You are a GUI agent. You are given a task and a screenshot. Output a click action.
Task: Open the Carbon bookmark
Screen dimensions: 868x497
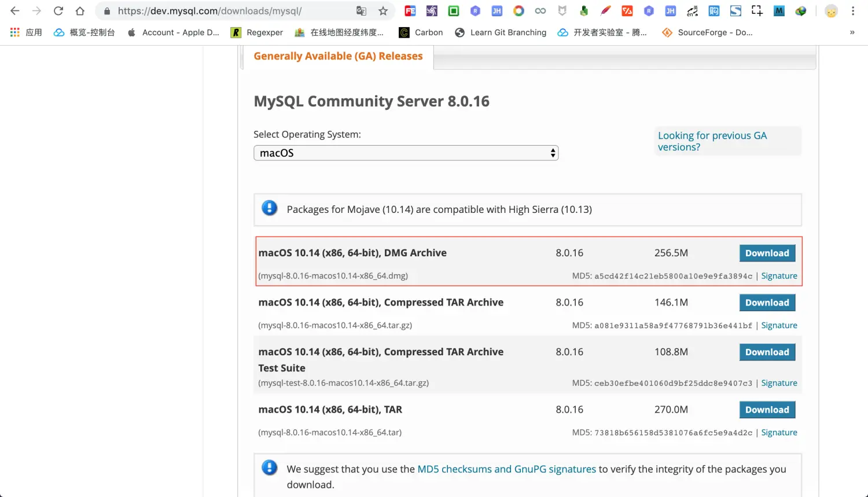point(421,32)
